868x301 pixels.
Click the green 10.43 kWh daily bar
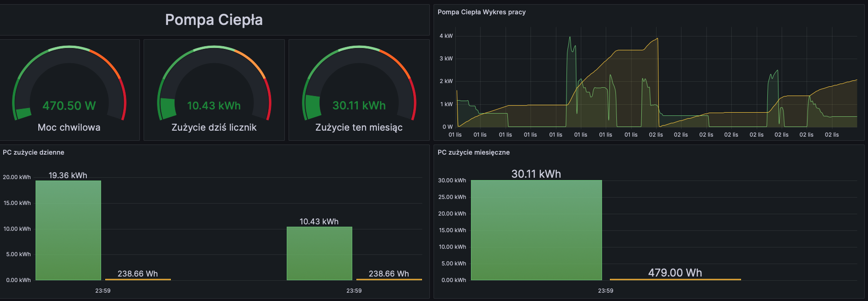pyautogui.click(x=319, y=253)
